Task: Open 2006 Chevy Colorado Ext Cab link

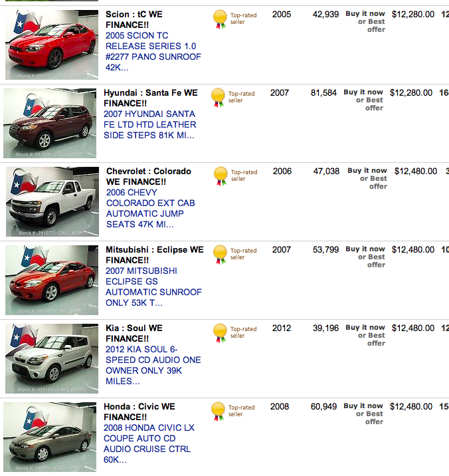Action: 151,208
